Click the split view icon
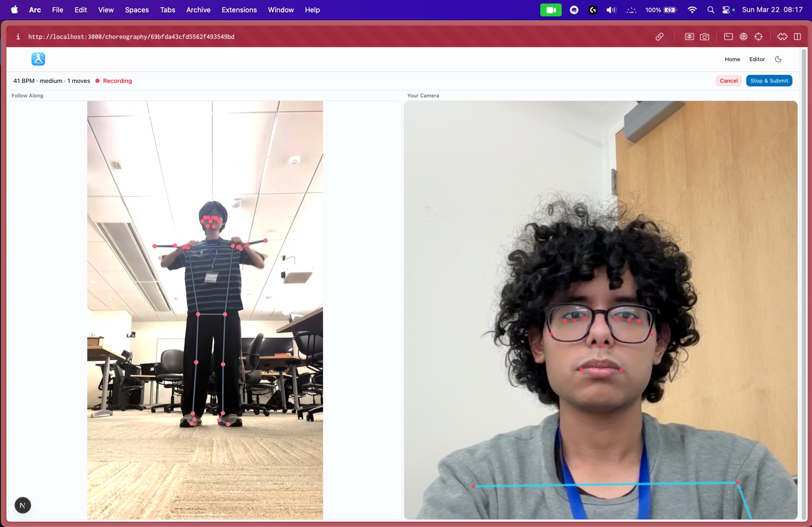The image size is (812, 527). (797, 37)
